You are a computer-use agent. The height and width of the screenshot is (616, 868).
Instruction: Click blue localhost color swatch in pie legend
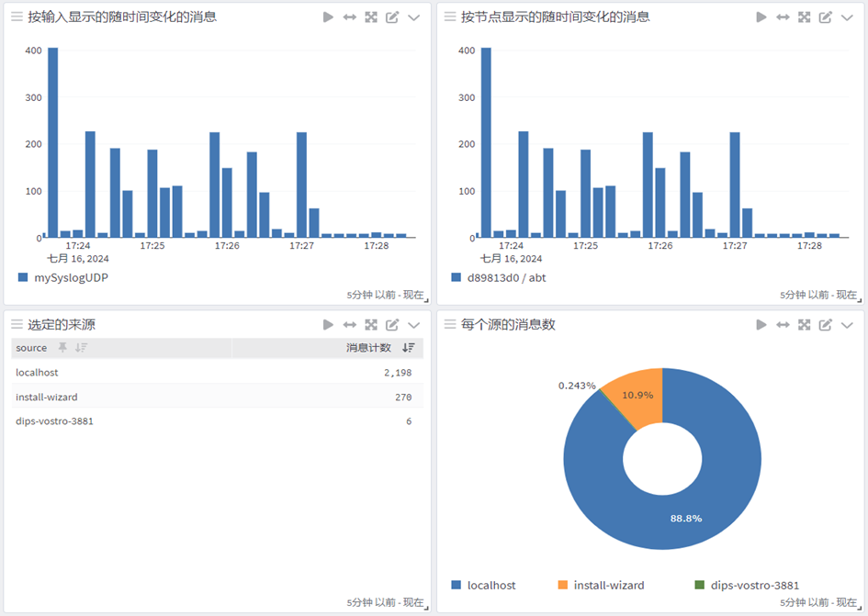point(457,585)
